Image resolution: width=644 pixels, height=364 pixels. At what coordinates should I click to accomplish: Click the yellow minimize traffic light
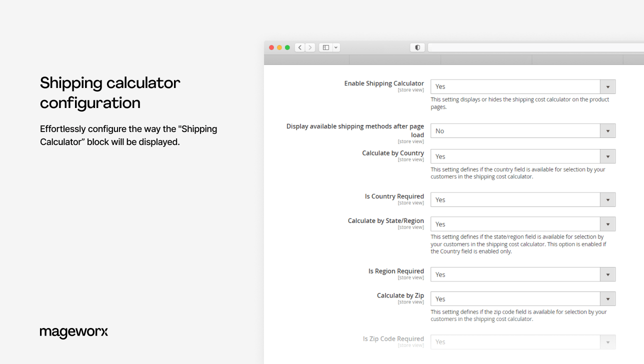(x=279, y=47)
